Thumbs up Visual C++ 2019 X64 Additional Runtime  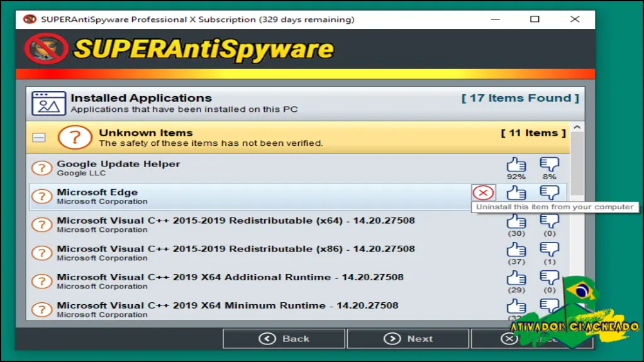coord(516,278)
